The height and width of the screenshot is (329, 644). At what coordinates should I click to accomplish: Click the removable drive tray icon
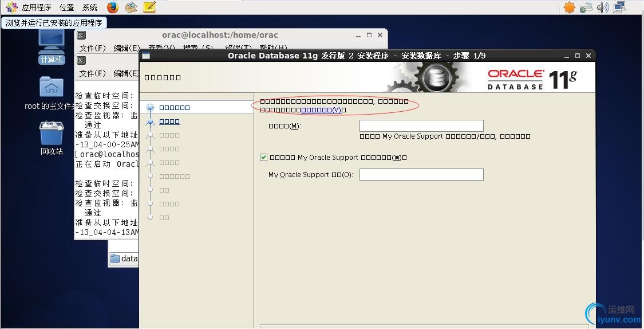point(586,7)
